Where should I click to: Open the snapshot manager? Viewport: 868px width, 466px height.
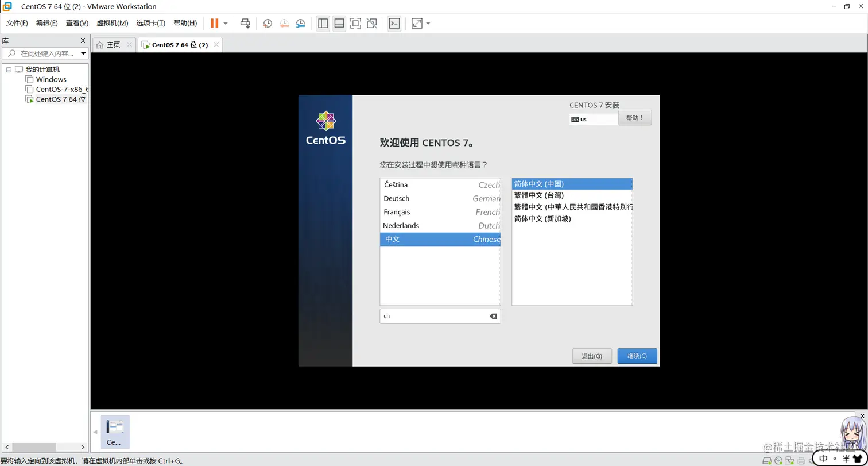[301, 24]
